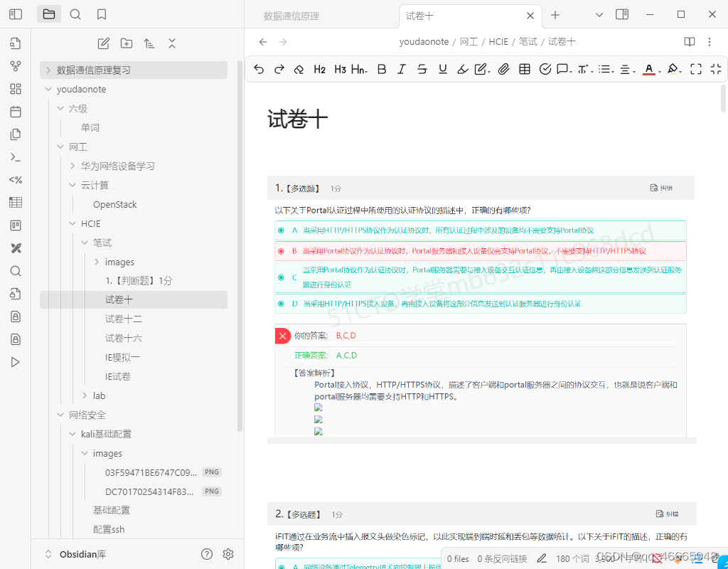Apply italic formatting
Viewport: 728px width, 569px height.
402,69
